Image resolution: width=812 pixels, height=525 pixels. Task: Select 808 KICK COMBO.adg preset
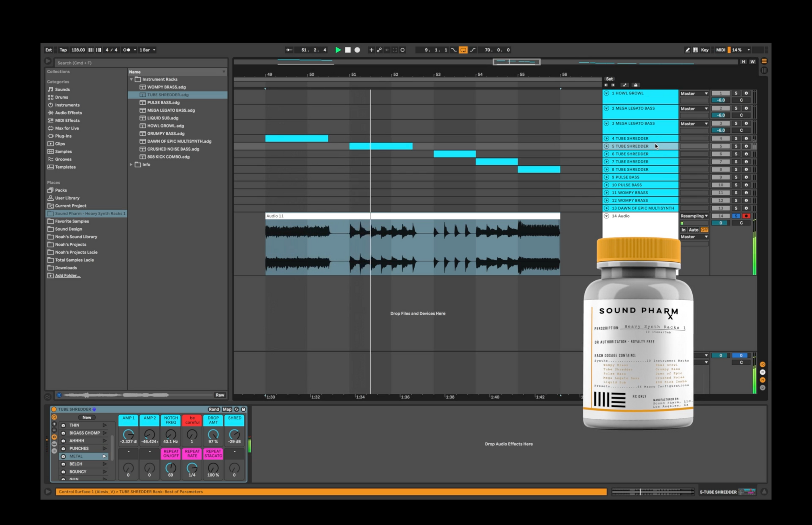tap(168, 157)
